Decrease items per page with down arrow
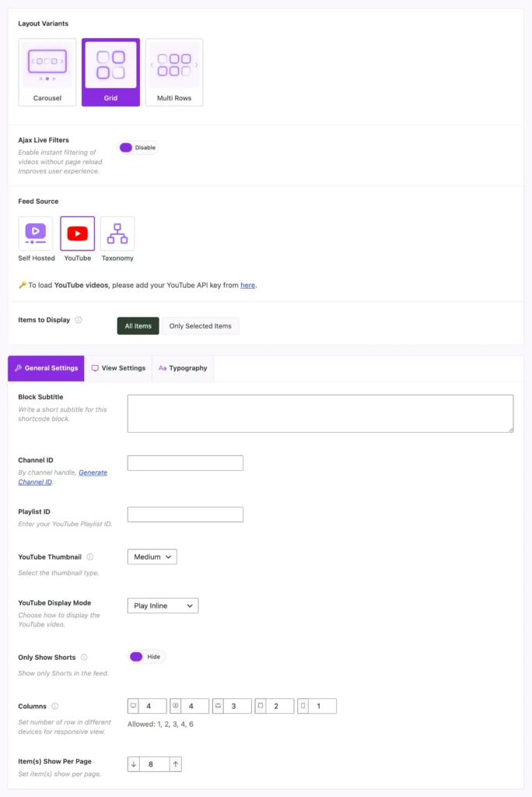This screenshot has height=797, width=532. pos(134,764)
